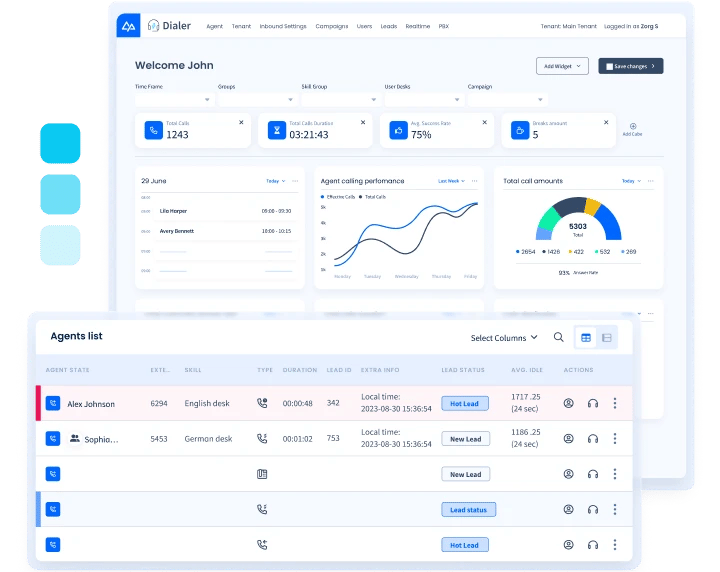Click the Avg. Success Rate thumbs-up icon

(399, 130)
